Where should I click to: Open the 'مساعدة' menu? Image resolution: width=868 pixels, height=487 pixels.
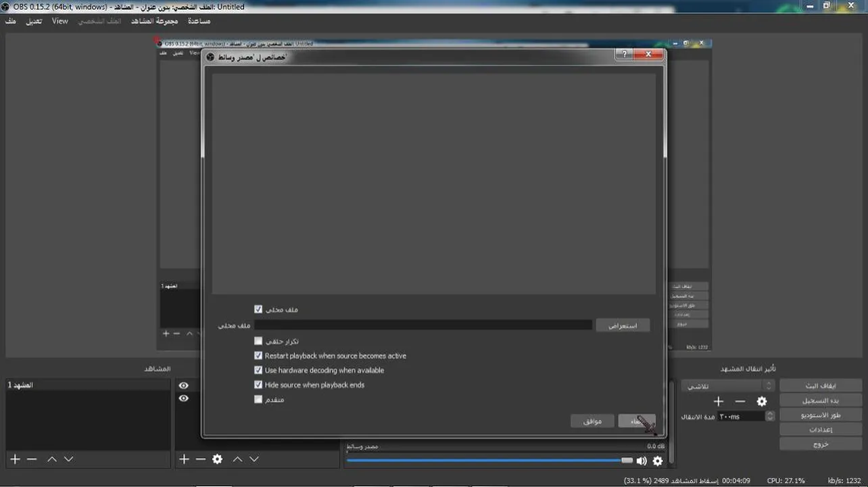tap(199, 21)
